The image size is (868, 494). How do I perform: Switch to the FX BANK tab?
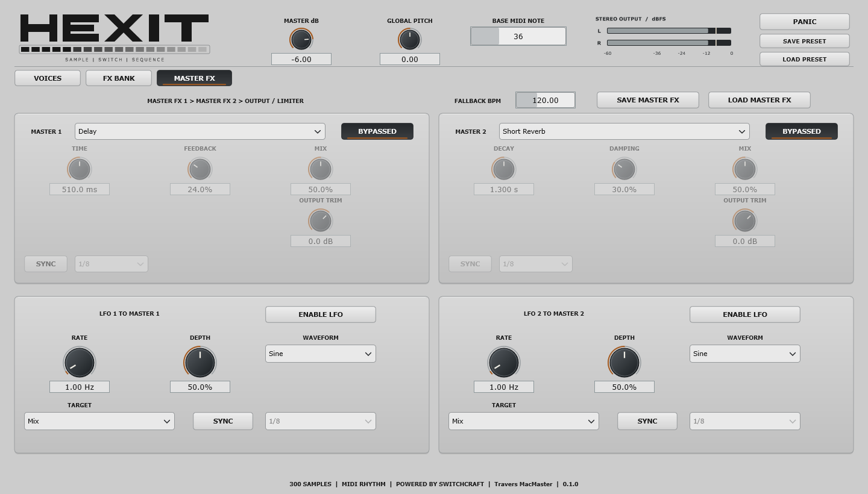119,78
